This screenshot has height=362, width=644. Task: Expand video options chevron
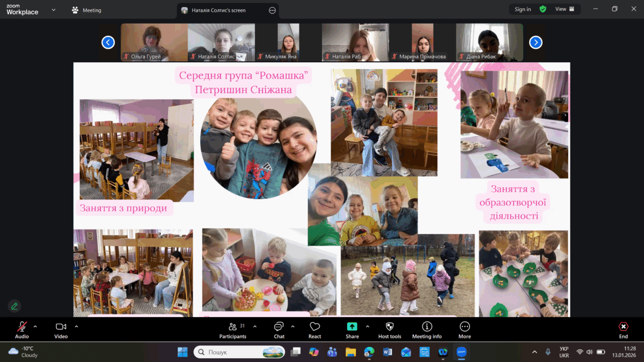pos(76,326)
